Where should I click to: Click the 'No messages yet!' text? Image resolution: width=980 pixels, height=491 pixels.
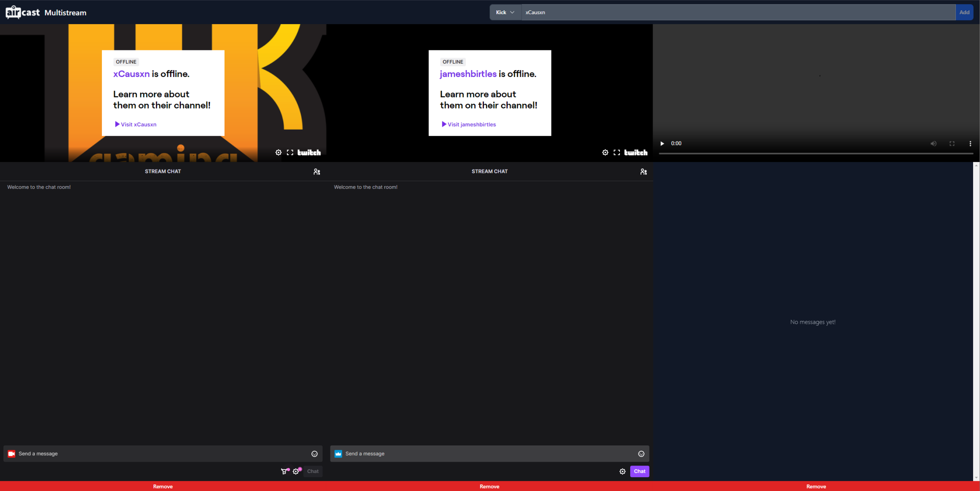tap(813, 322)
